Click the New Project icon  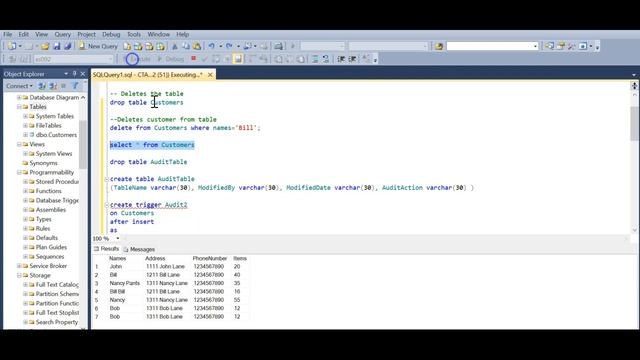click(12, 46)
